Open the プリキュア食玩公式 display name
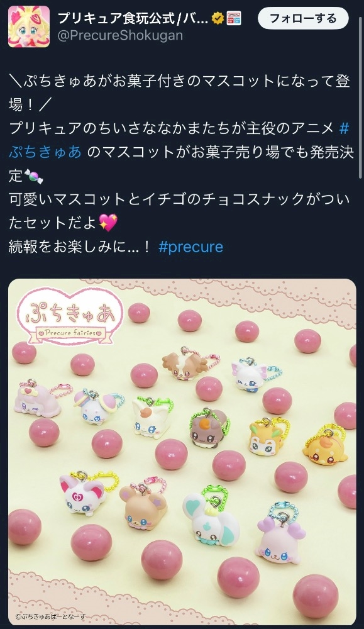Viewport: 364px width, 629px height. 133,18
